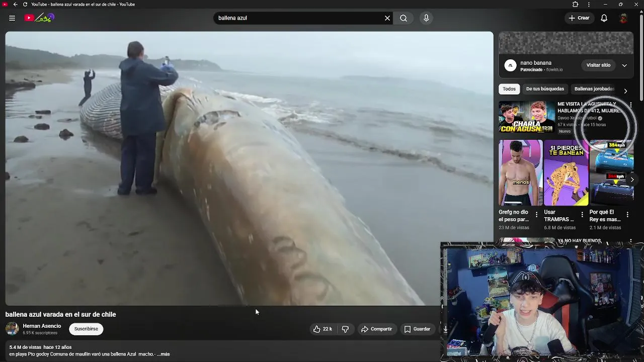Viewport: 644px width, 362px height.
Task: Select the Todos filter chip
Action: (509, 89)
